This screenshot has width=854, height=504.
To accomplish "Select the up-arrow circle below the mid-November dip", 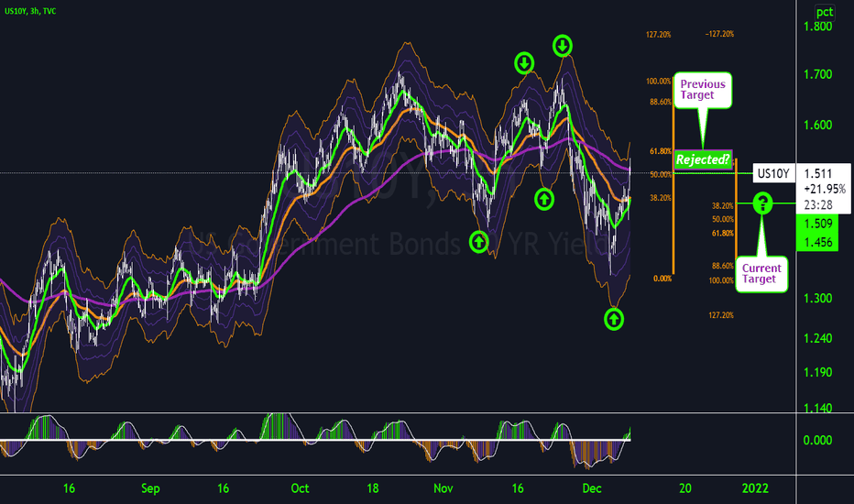I will click(x=544, y=199).
